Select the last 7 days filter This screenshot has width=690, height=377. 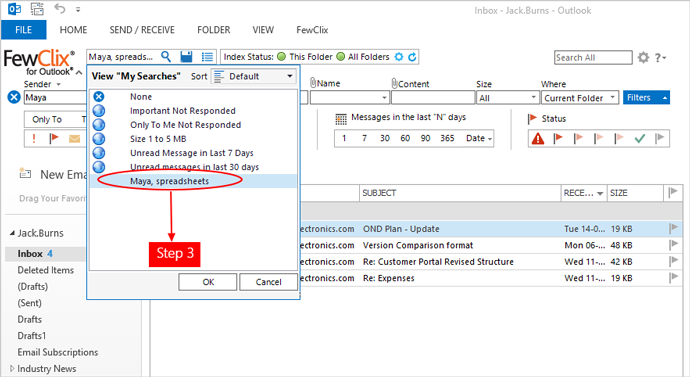(364, 138)
